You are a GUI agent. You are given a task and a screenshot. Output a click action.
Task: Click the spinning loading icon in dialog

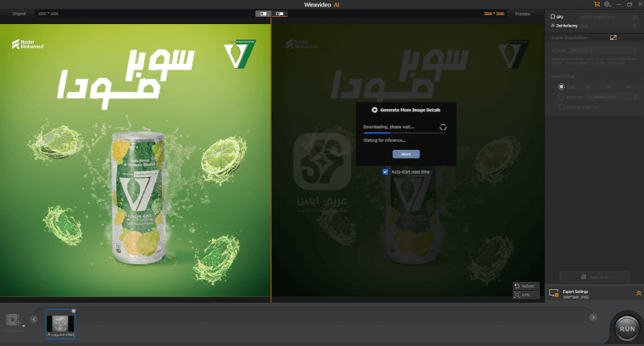[x=443, y=127]
